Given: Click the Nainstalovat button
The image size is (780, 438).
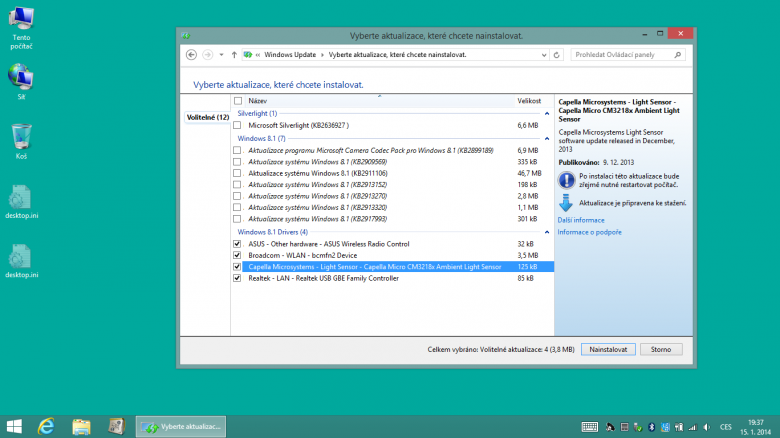Looking at the screenshot, I should [608, 349].
